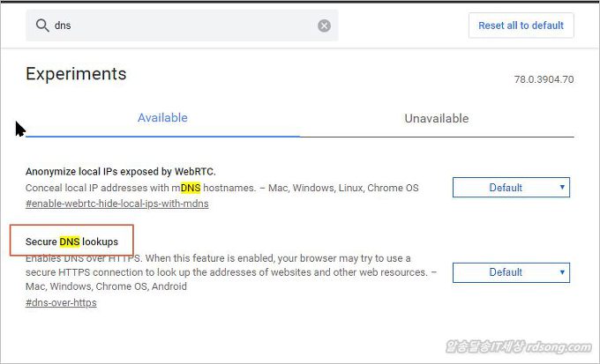600x364 pixels.
Task: Click the arrow on the WebRTC flag dropdown
Action: point(562,188)
